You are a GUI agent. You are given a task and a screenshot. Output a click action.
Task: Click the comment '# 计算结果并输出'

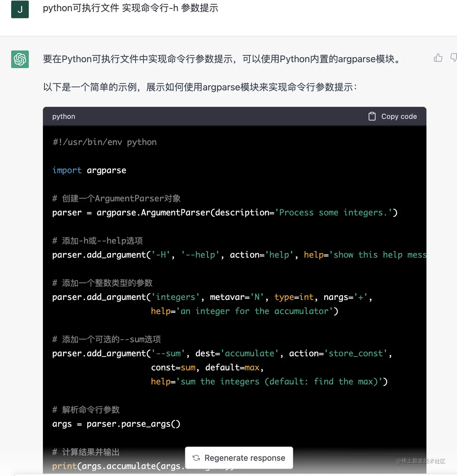[x=86, y=452]
